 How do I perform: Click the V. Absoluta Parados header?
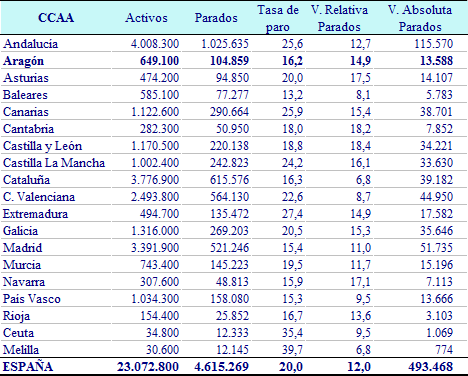[x=420, y=18]
